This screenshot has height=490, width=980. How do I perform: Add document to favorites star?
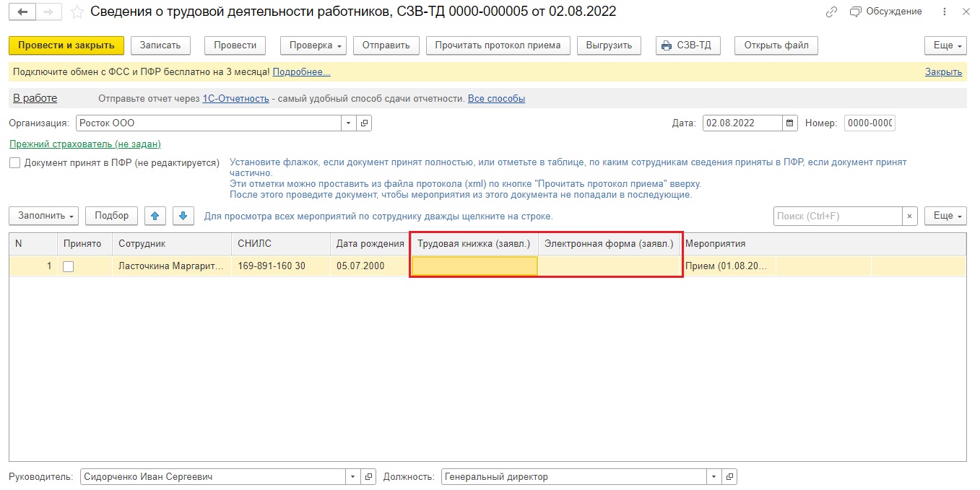pos(77,12)
